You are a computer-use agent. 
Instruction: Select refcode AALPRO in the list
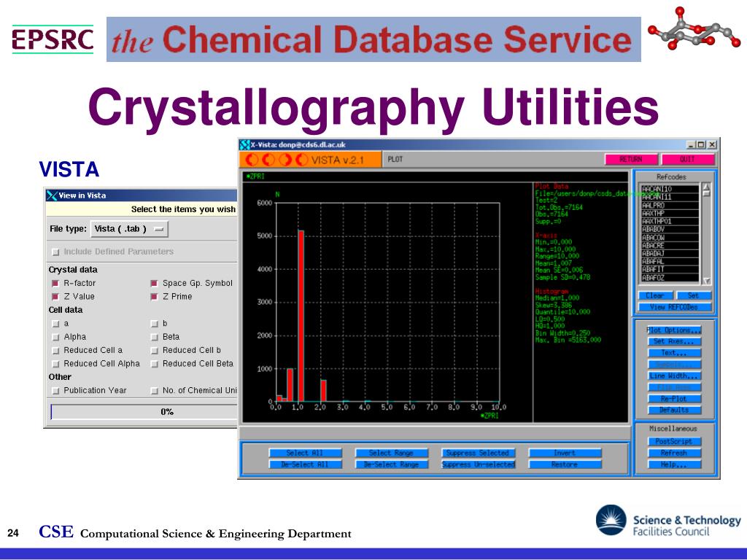click(x=669, y=205)
